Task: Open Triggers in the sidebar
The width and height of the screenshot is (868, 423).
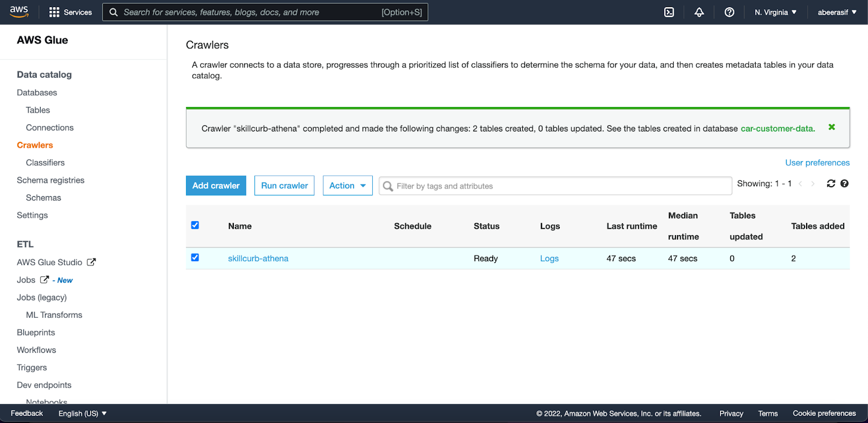Action: 32,368
